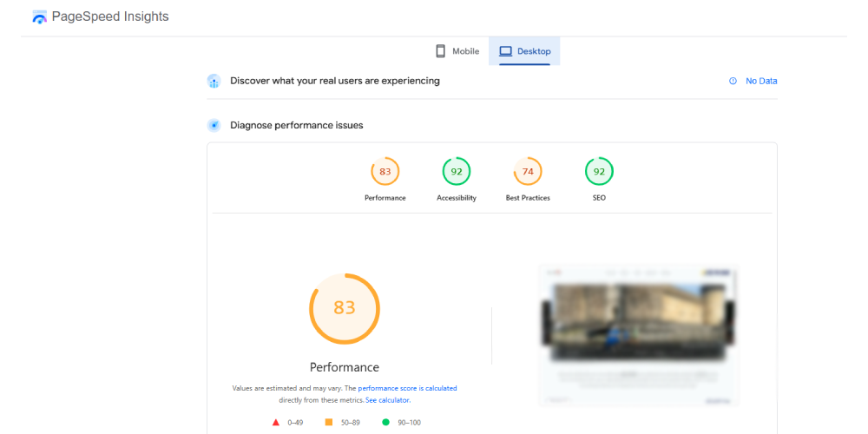Viewport: 868px width, 434px height.
Task: Jump to Performance score gauge 83
Action: point(385,172)
